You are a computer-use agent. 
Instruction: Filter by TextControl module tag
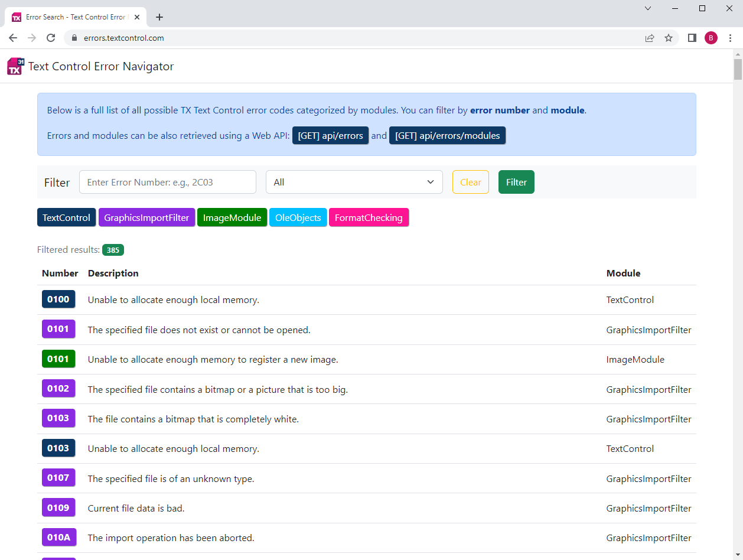click(x=66, y=217)
